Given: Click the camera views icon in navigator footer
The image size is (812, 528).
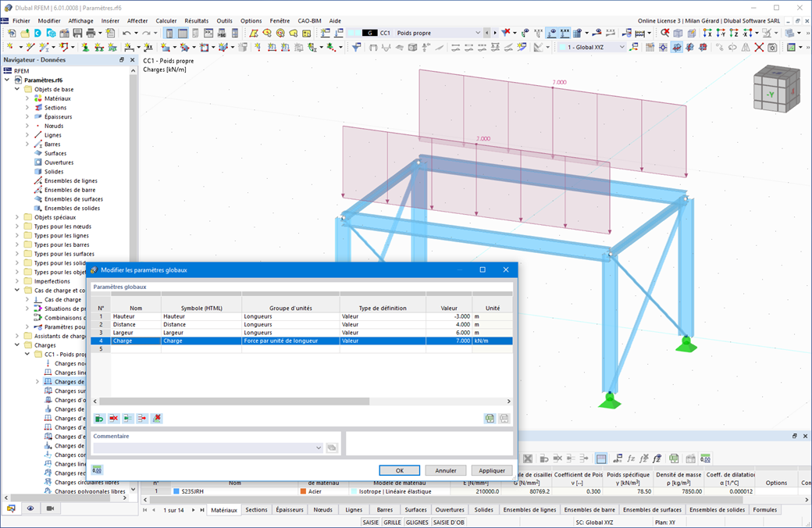Looking at the screenshot, I should click(x=50, y=508).
